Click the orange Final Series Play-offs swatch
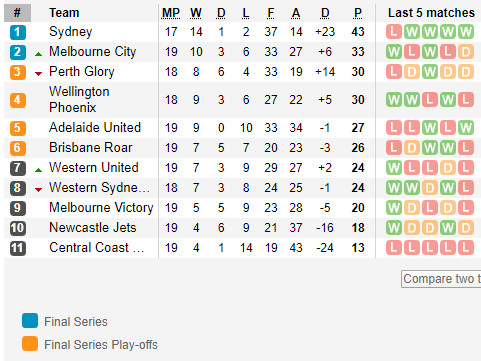The width and height of the screenshot is (481, 361). coord(30,344)
